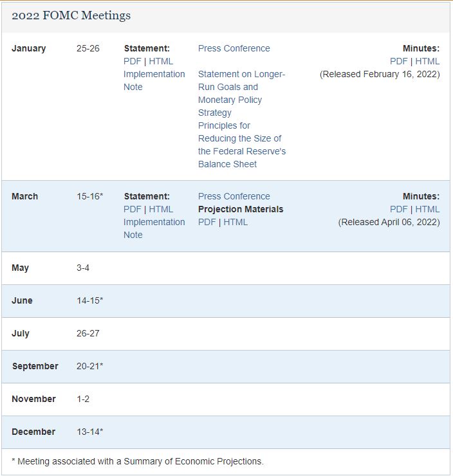Open March Implementation Note link
Image resolution: width=453 pixels, height=476 pixels.
[154, 228]
